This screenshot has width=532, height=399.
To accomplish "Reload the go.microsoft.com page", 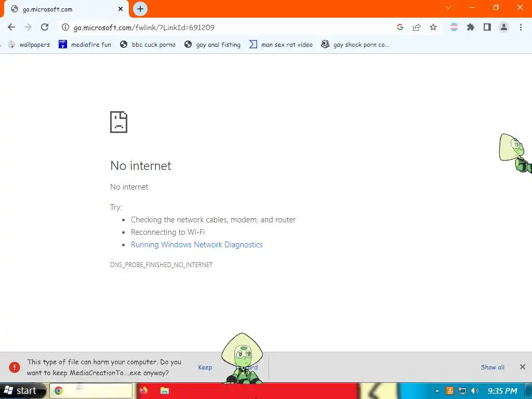I will click(x=45, y=28).
